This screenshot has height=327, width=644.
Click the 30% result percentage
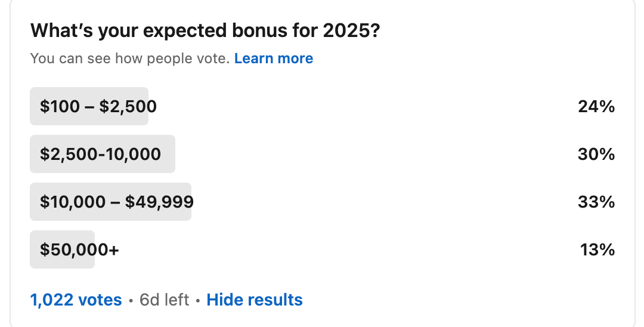(x=596, y=154)
